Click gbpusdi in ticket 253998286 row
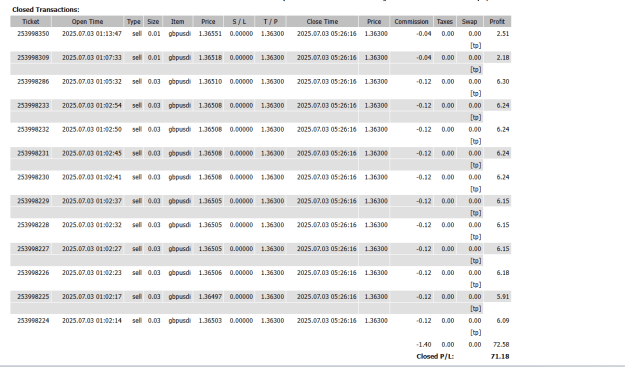 pos(179,82)
